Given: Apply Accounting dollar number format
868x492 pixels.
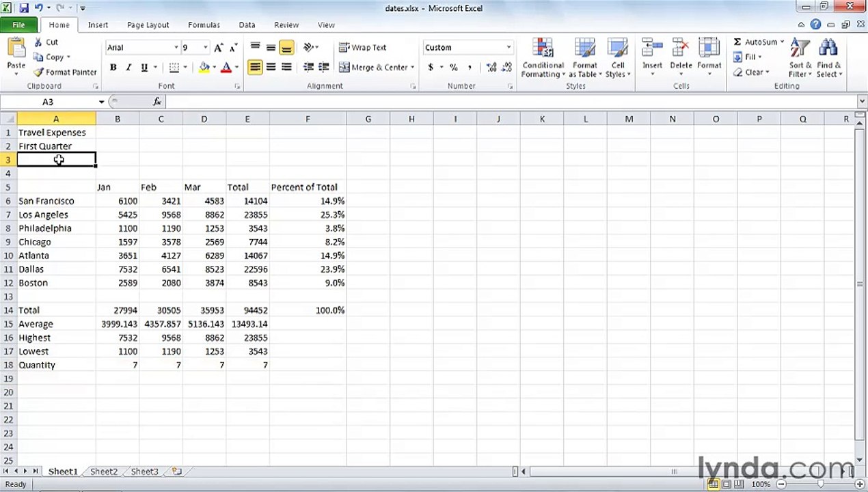Looking at the screenshot, I should [431, 68].
